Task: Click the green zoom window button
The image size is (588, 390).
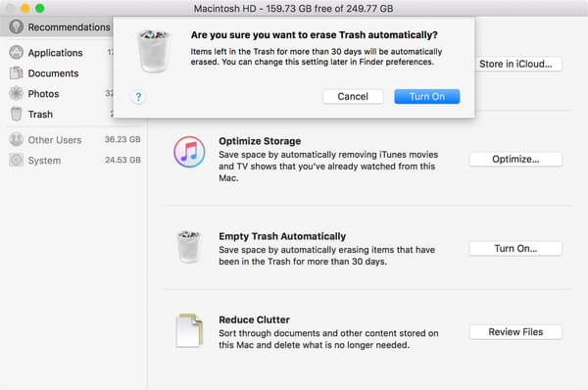Action: [x=40, y=8]
